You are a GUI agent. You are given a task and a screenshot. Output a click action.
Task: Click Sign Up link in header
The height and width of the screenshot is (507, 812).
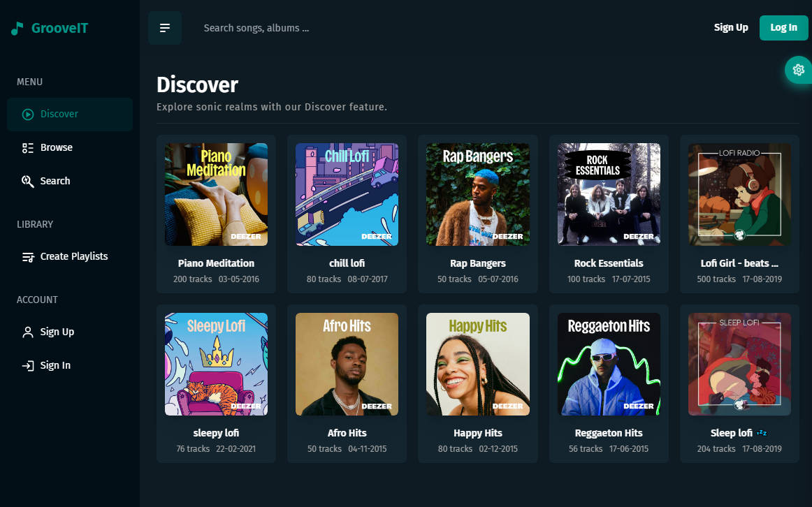(x=731, y=28)
